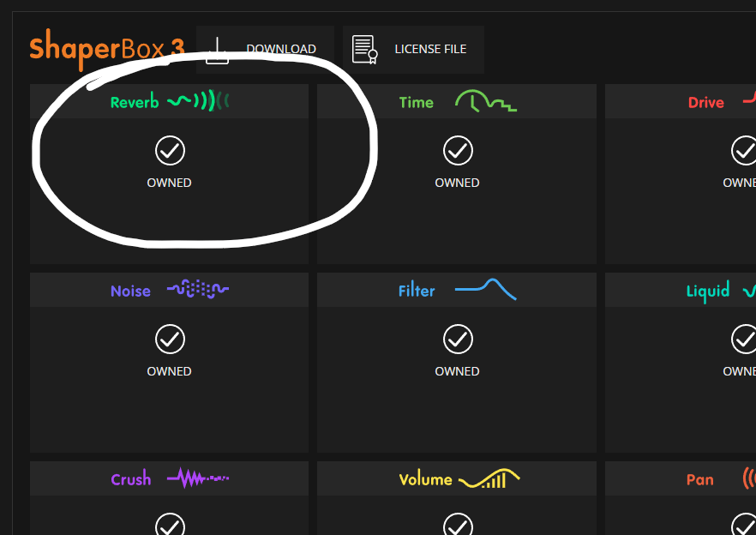The width and height of the screenshot is (756, 535).
Task: Click the Reverb waveform icon
Action: click(x=198, y=101)
